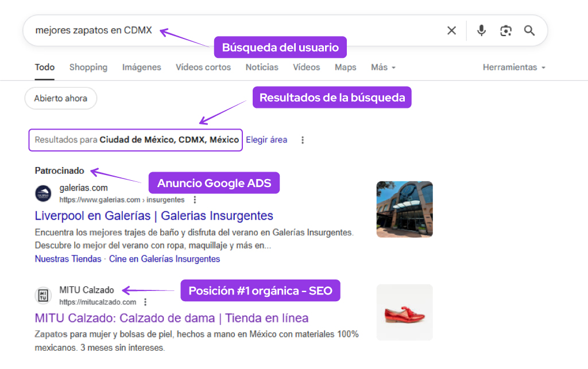Toggle the Abierto ahora filter chip

60,98
